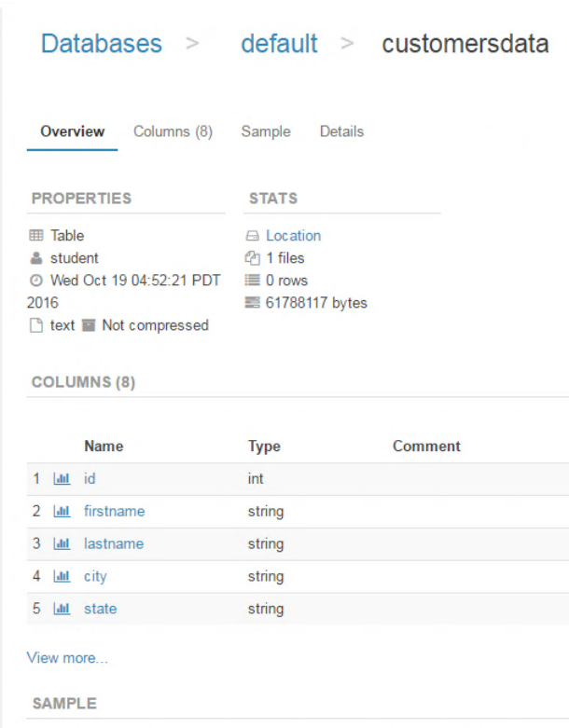Click the lastname column name link
Screen dimensions: 569x728
113,544
